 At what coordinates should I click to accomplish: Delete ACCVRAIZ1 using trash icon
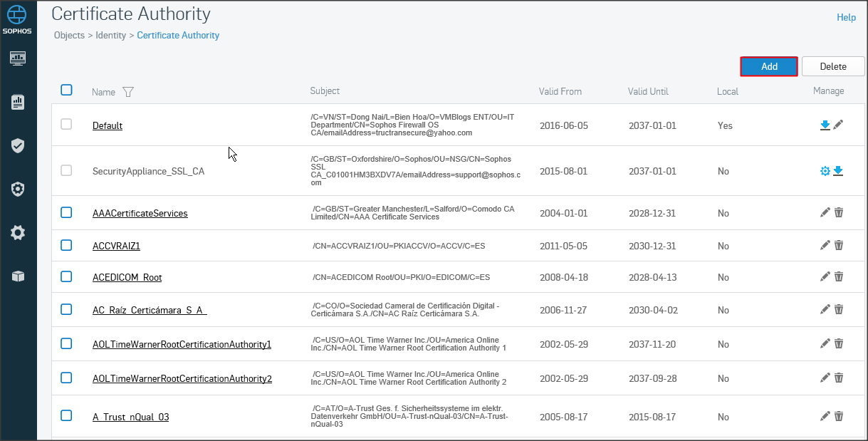pos(839,246)
